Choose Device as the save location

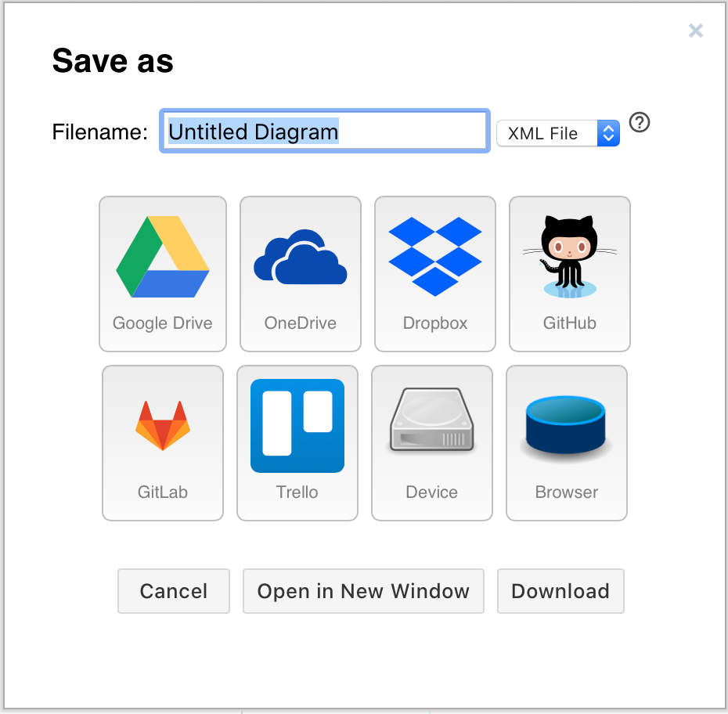click(x=431, y=442)
